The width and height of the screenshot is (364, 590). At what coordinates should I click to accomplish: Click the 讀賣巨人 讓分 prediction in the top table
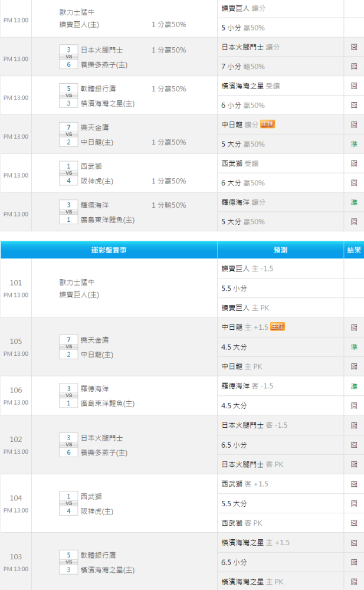[x=243, y=8]
